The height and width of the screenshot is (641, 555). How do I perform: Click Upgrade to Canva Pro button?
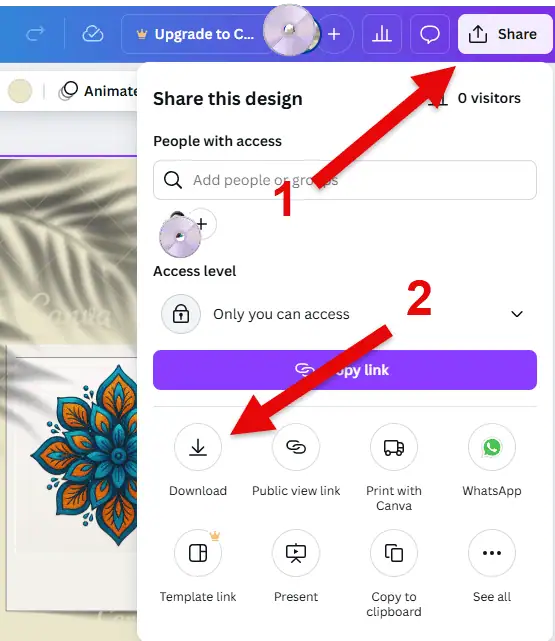click(195, 34)
